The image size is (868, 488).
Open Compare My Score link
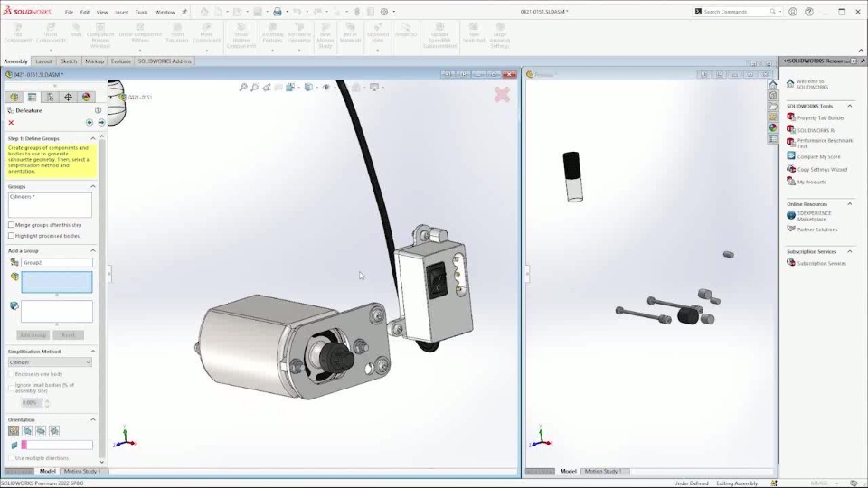pyautogui.click(x=819, y=156)
